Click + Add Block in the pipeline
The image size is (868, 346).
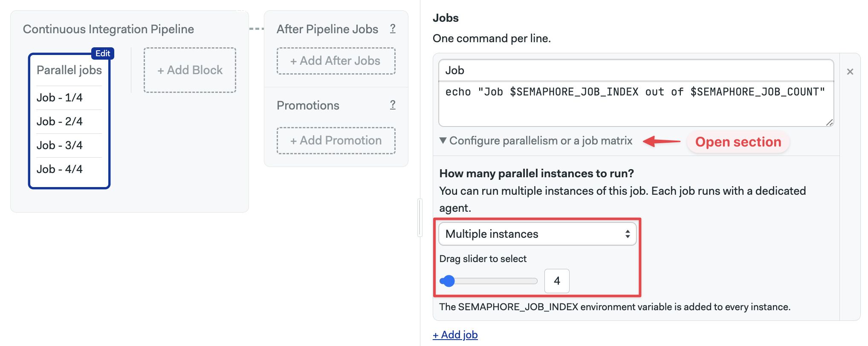pos(190,70)
